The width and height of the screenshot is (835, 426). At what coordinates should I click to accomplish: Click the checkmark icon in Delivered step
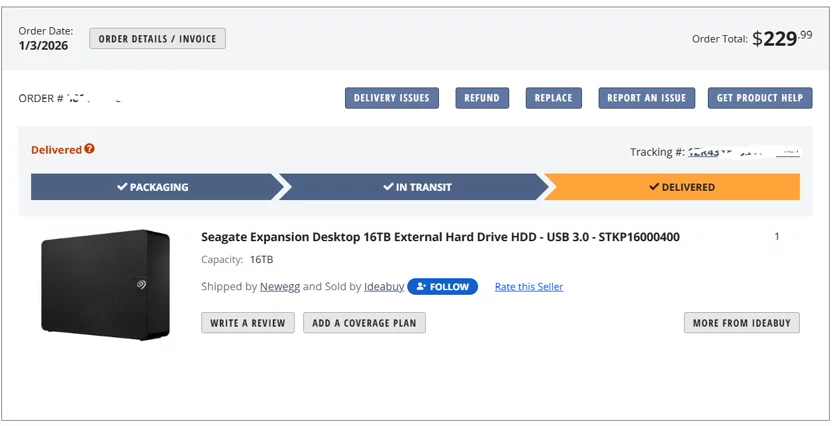pyautogui.click(x=654, y=187)
